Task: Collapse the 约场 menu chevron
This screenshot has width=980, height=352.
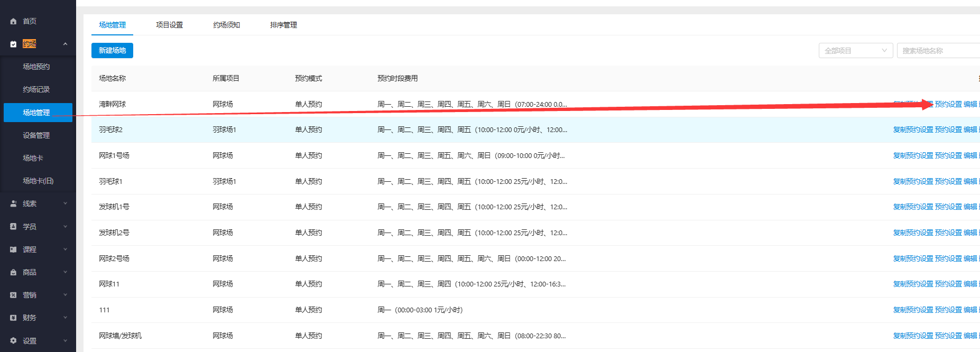Action: pos(65,44)
